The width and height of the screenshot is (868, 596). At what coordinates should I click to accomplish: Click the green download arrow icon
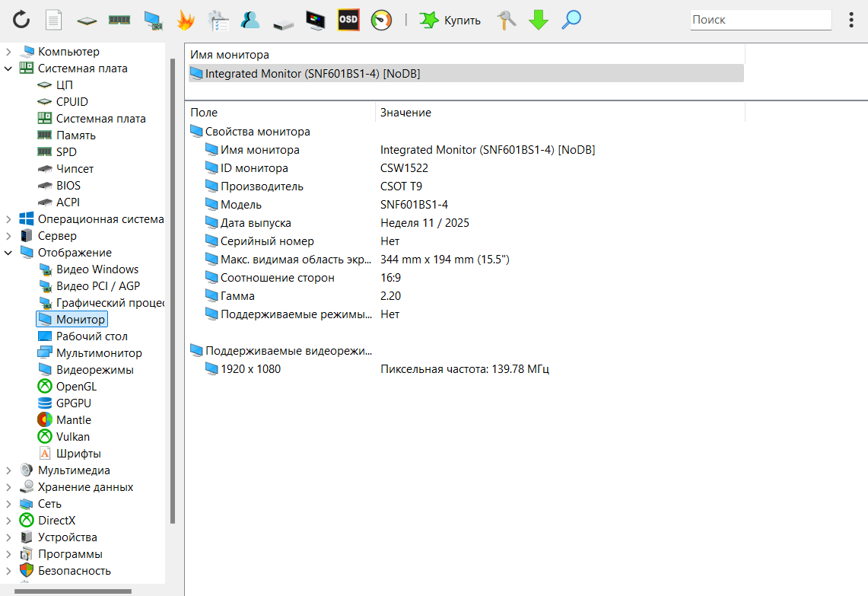tap(539, 21)
